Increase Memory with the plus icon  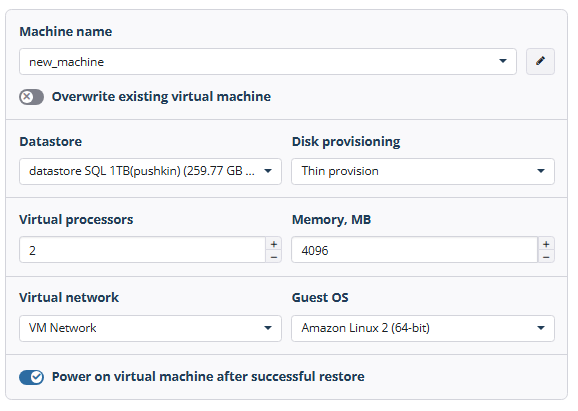coord(546,244)
